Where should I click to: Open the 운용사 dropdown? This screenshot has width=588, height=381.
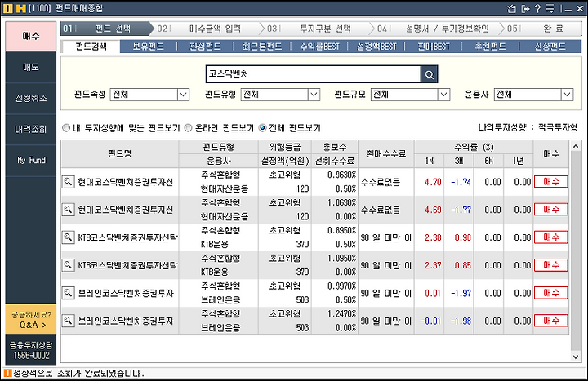pos(533,95)
